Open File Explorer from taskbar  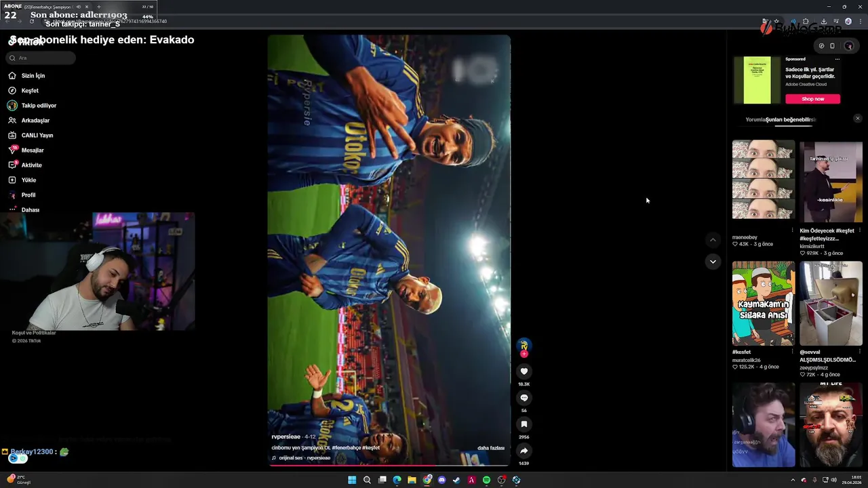[412, 480]
